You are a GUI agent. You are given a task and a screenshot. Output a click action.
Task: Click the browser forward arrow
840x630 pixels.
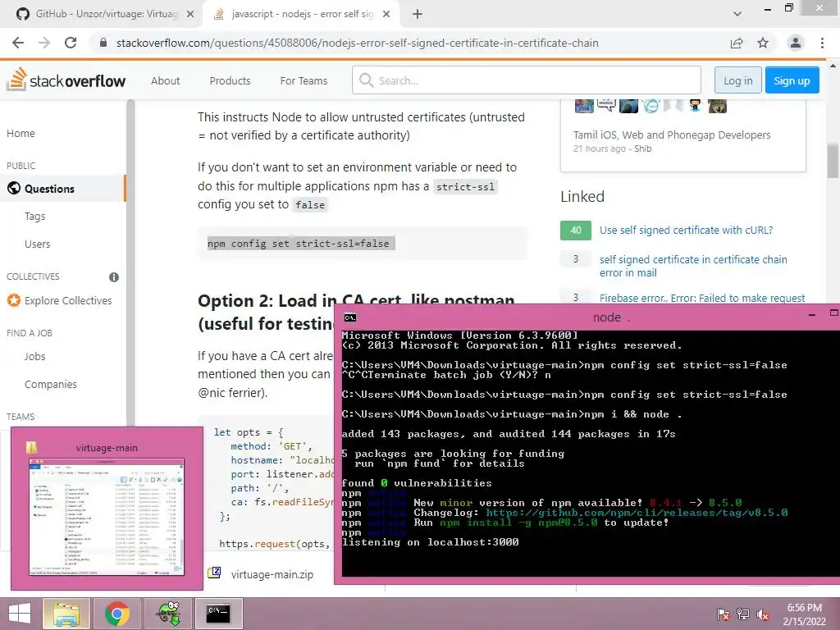click(x=44, y=43)
